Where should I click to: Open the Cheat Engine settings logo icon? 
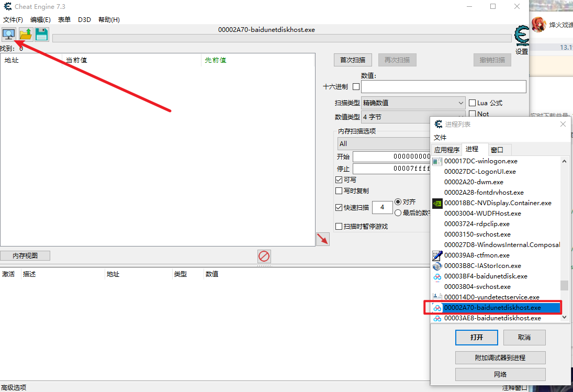click(x=521, y=37)
